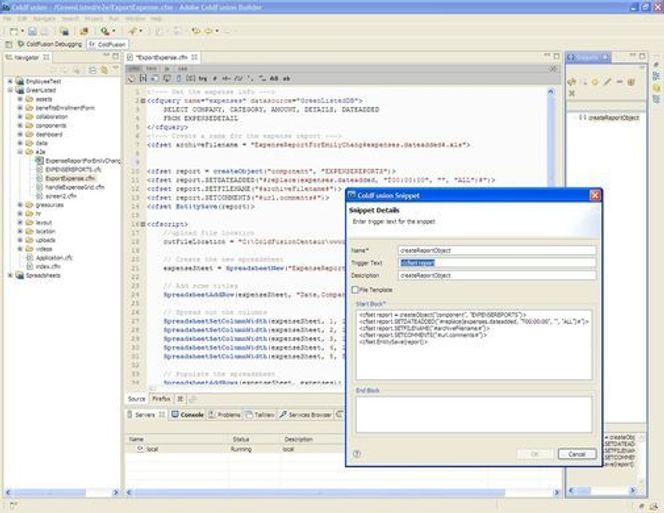Click the ab lowercase editor toolbar icon
The height and width of the screenshot is (513, 664).
286,78
